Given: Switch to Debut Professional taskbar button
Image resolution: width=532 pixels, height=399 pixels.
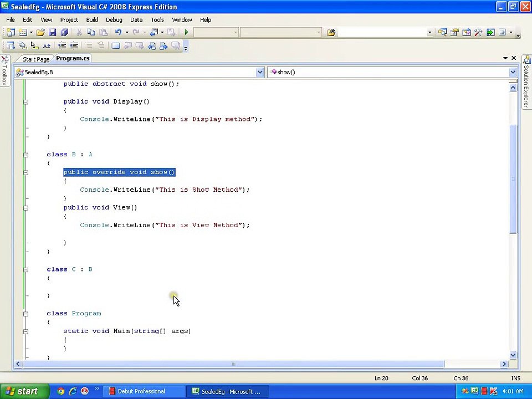Looking at the screenshot, I should [144, 391].
